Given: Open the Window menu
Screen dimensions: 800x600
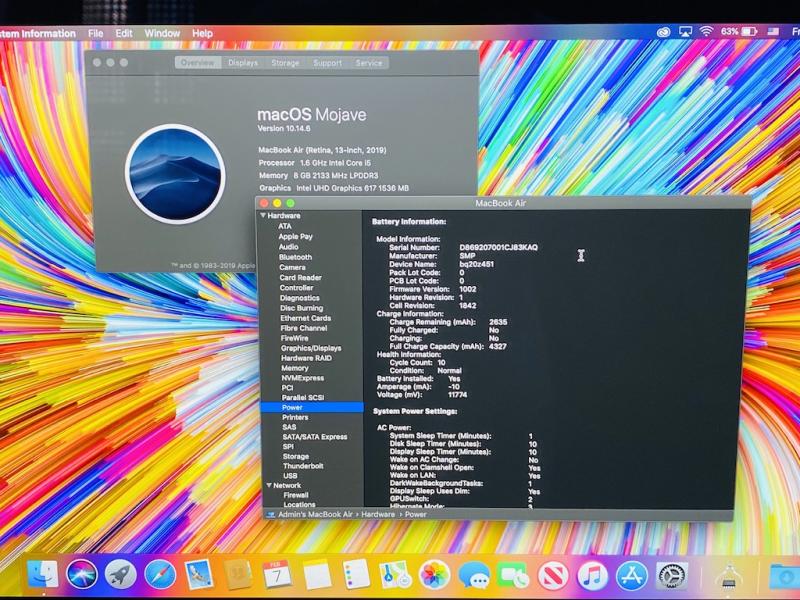Looking at the screenshot, I should (x=162, y=33).
